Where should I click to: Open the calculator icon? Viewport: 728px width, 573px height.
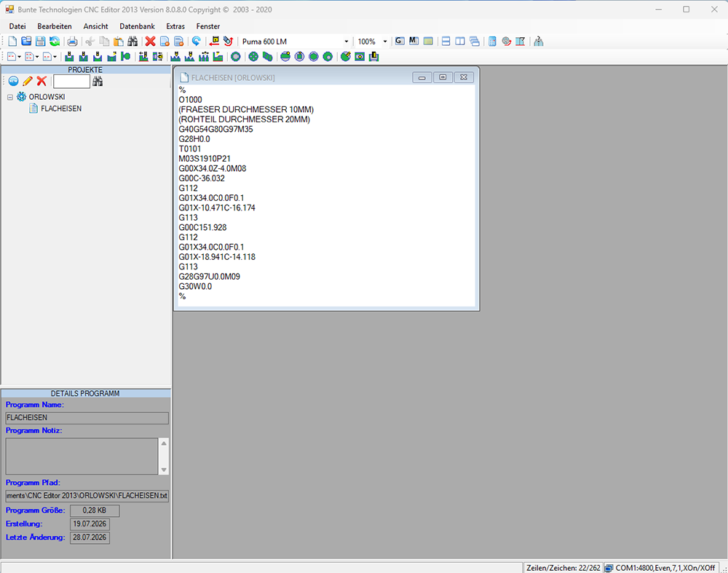(492, 42)
